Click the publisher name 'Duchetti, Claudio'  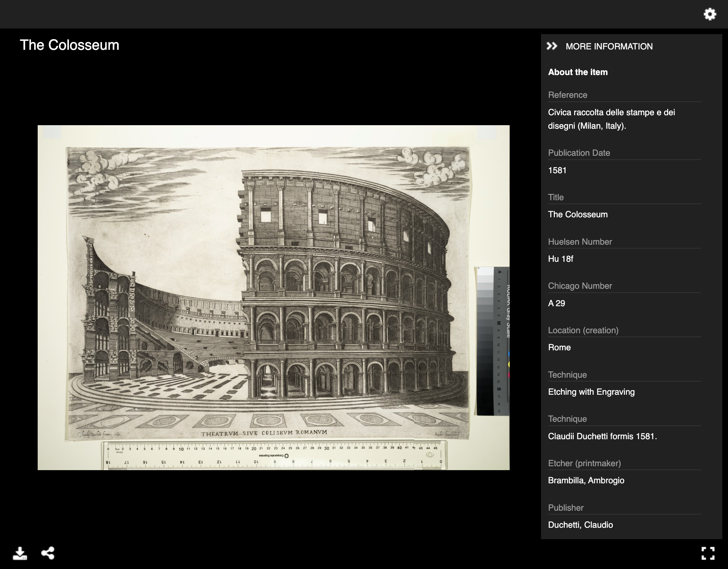point(580,525)
